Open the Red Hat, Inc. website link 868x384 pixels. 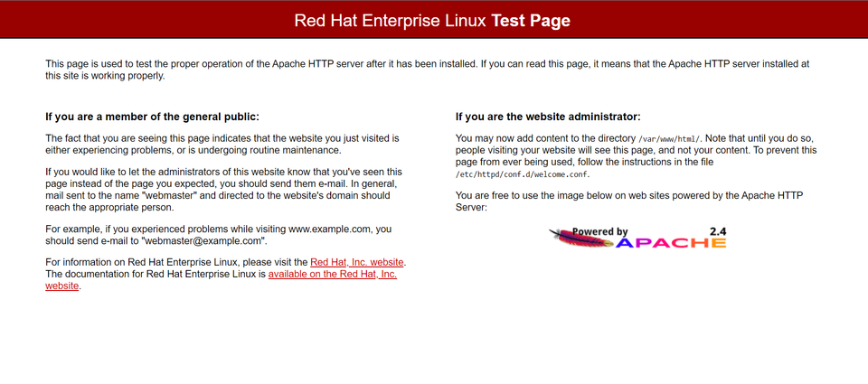point(357,262)
